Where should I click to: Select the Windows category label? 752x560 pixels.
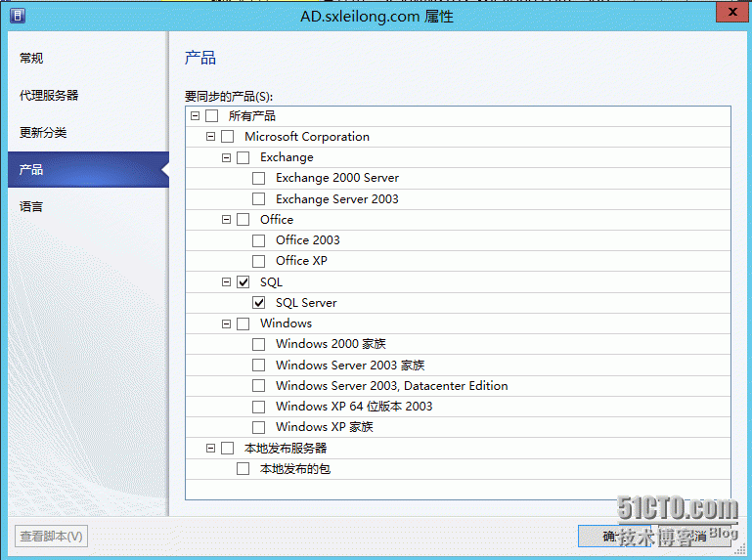[x=286, y=323]
